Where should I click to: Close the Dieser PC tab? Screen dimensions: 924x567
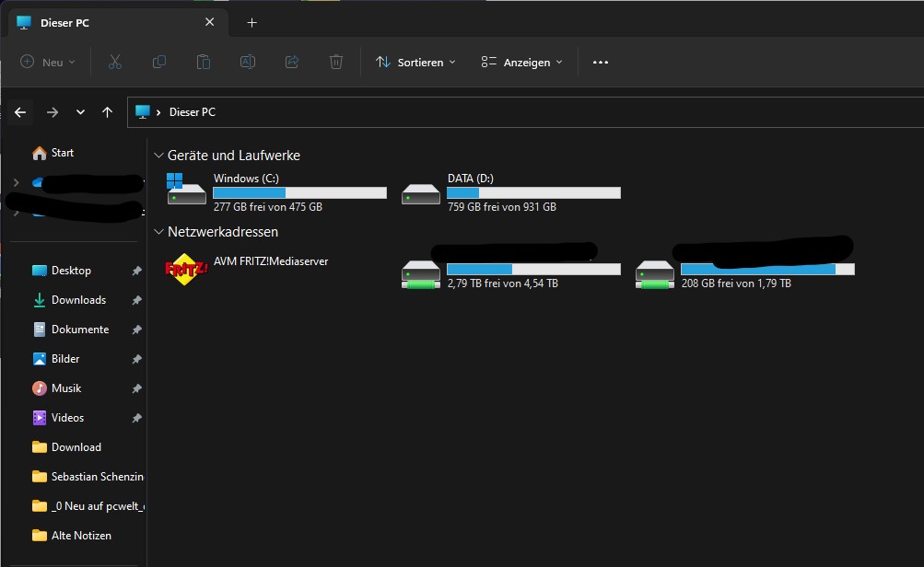click(209, 22)
